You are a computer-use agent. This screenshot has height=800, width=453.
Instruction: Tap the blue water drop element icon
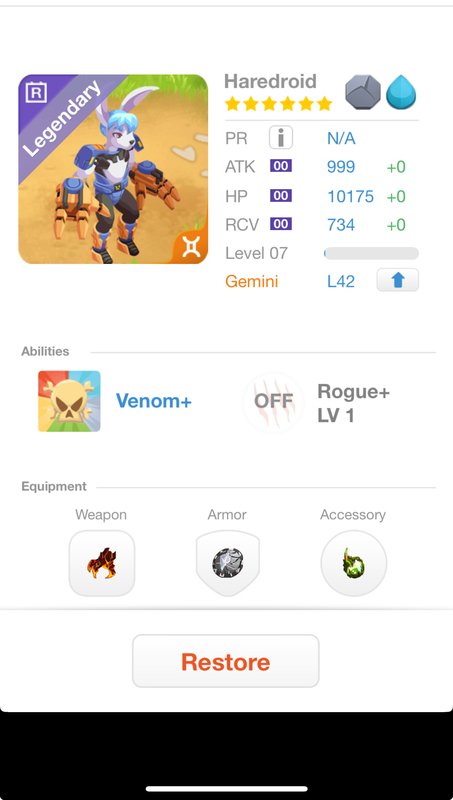[x=401, y=92]
